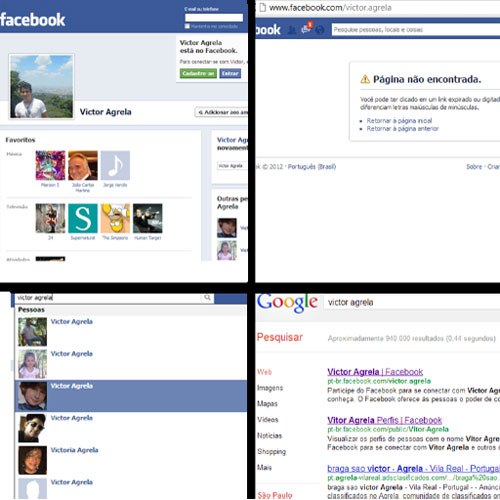Click the blue Entrar button
Screen dimensions: 500x500
coord(230,73)
